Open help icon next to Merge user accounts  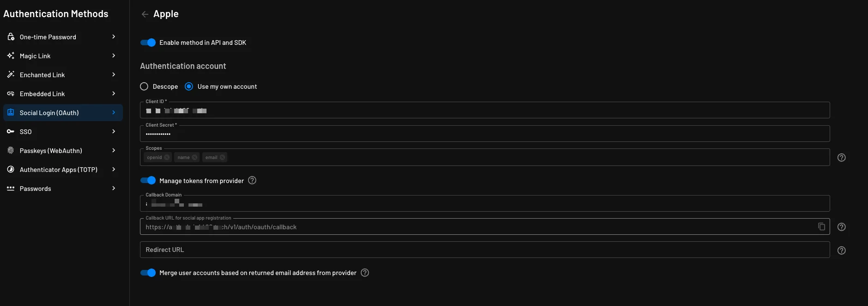pyautogui.click(x=364, y=273)
